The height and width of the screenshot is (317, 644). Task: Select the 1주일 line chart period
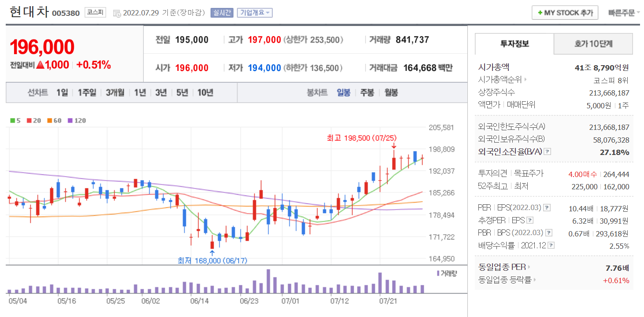click(87, 92)
